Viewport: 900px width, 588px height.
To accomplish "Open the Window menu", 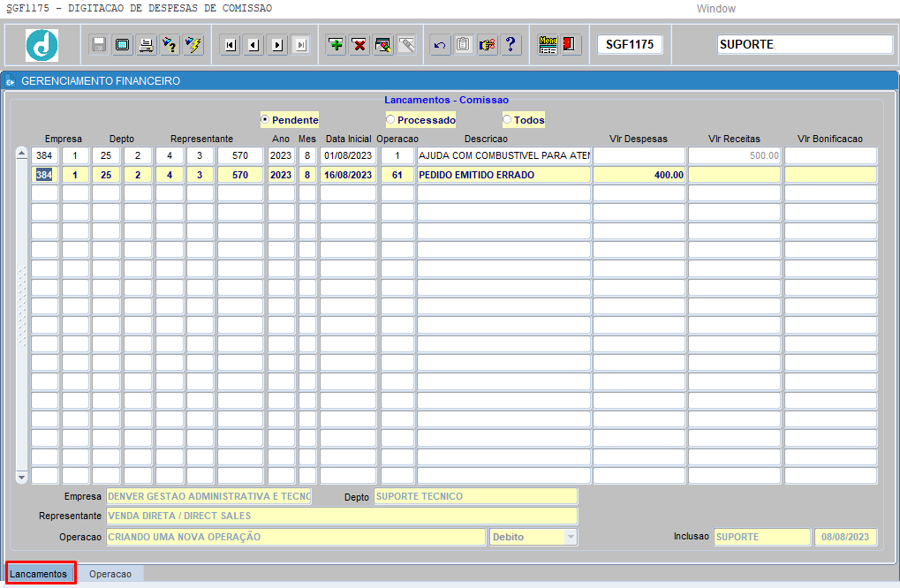I will click(715, 9).
